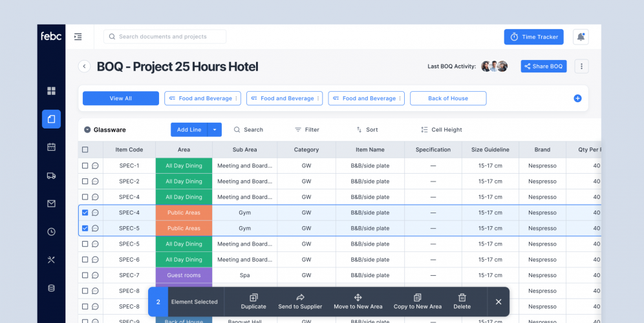Screen dimensions: 644x323
Task: Open the Add Line dropdown arrow
Action: 215,130
